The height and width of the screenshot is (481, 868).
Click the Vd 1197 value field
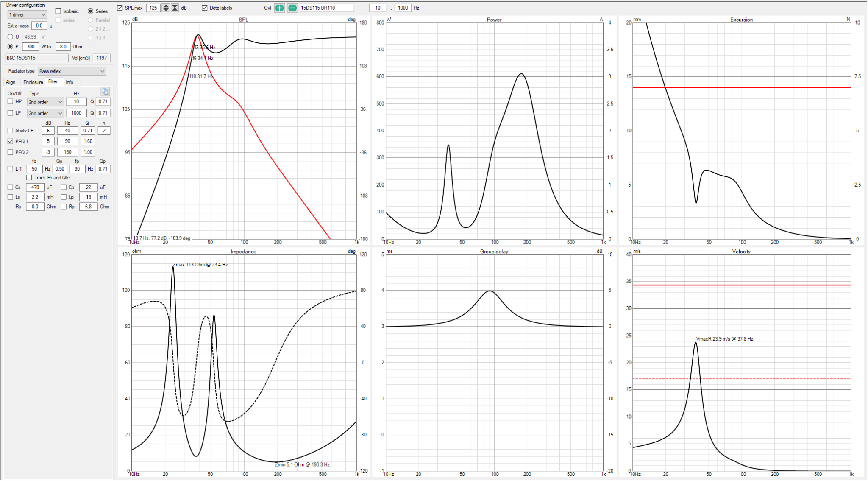[102, 58]
